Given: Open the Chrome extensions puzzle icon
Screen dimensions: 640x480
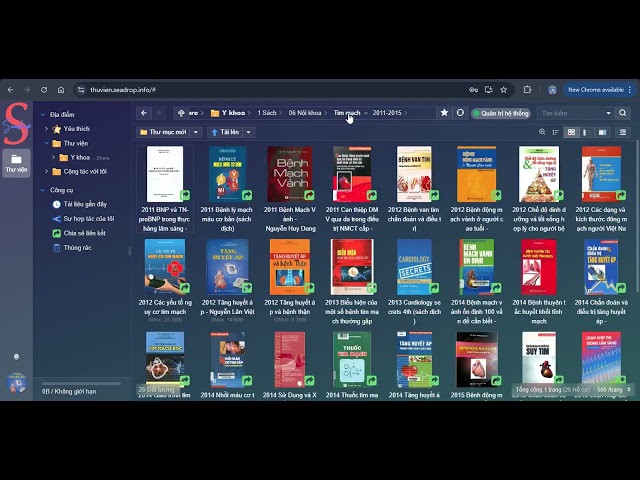Looking at the screenshot, I should 527,90.
